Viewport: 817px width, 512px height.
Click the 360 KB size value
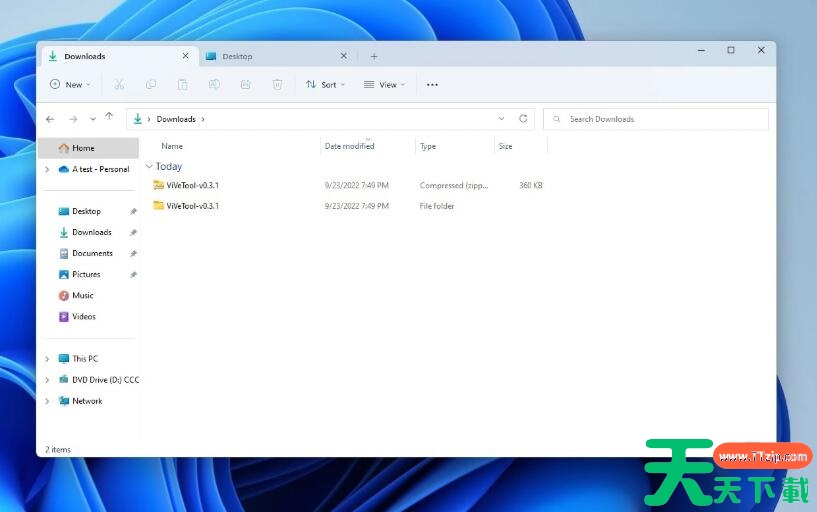(x=530, y=185)
